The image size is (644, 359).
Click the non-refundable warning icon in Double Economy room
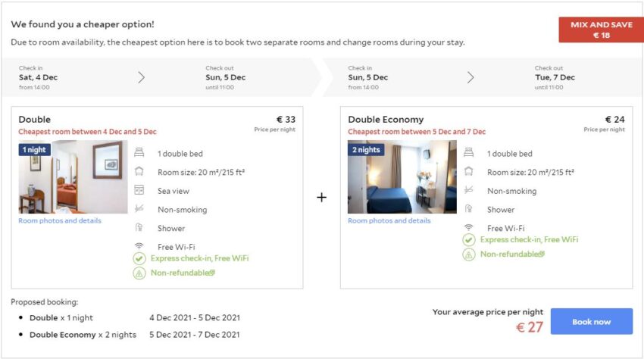[469, 254]
